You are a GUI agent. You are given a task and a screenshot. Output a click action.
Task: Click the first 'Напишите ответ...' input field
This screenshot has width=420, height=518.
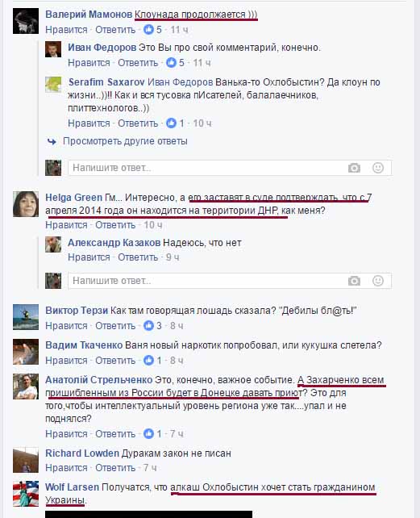pos(230,168)
